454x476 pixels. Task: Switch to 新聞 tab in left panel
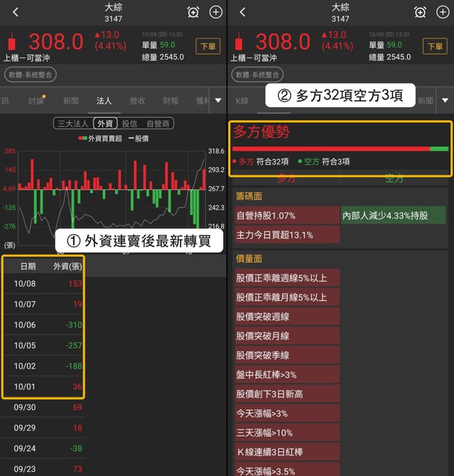pos(71,100)
